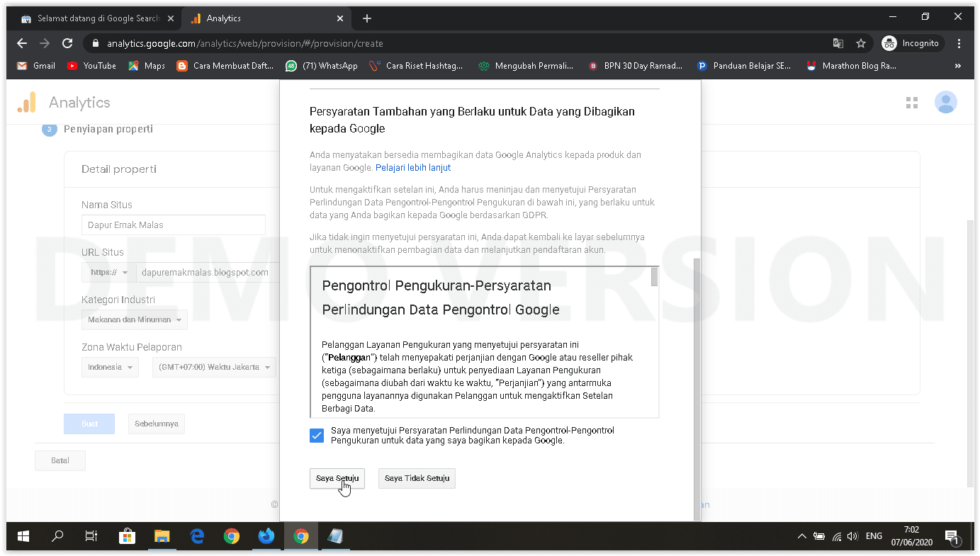Close the Search Console browser tab

pyautogui.click(x=171, y=18)
